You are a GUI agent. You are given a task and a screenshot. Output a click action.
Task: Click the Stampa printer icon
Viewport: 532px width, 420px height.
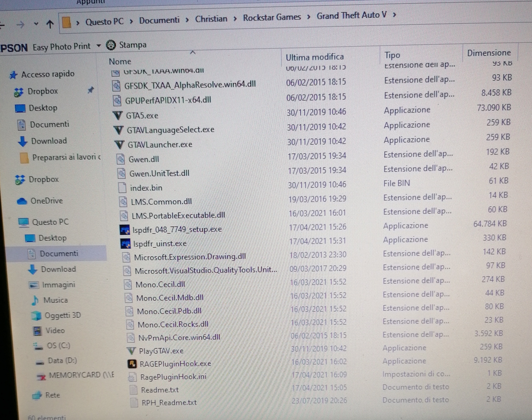click(111, 45)
